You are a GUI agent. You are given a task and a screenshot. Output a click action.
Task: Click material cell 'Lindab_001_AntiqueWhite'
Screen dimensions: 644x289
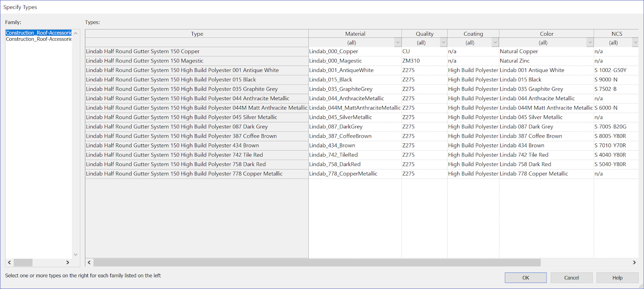click(355, 70)
